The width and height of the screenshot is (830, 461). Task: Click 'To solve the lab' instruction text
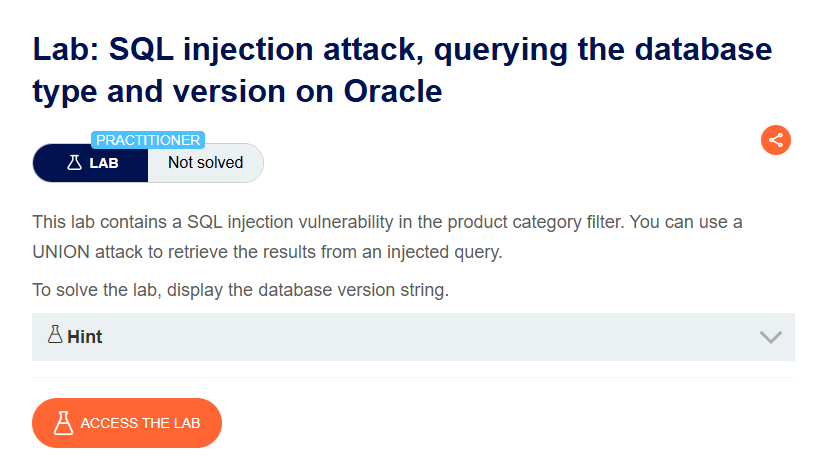[240, 290]
